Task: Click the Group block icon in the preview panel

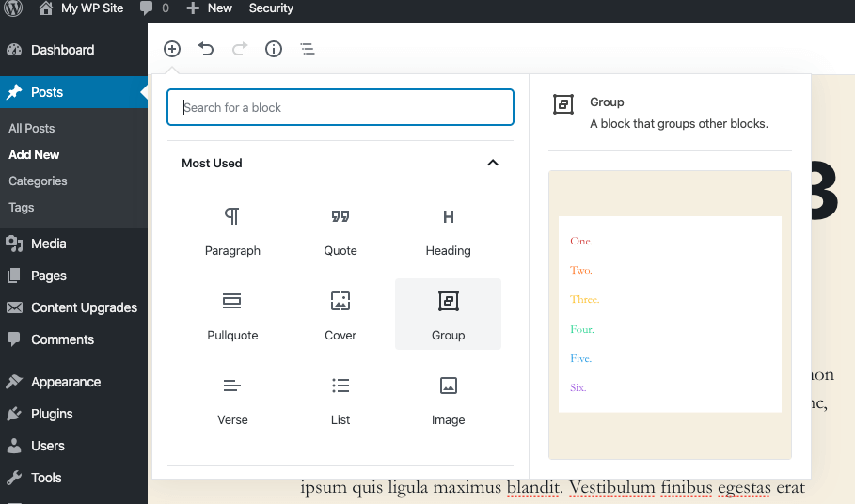Action: 563,104
